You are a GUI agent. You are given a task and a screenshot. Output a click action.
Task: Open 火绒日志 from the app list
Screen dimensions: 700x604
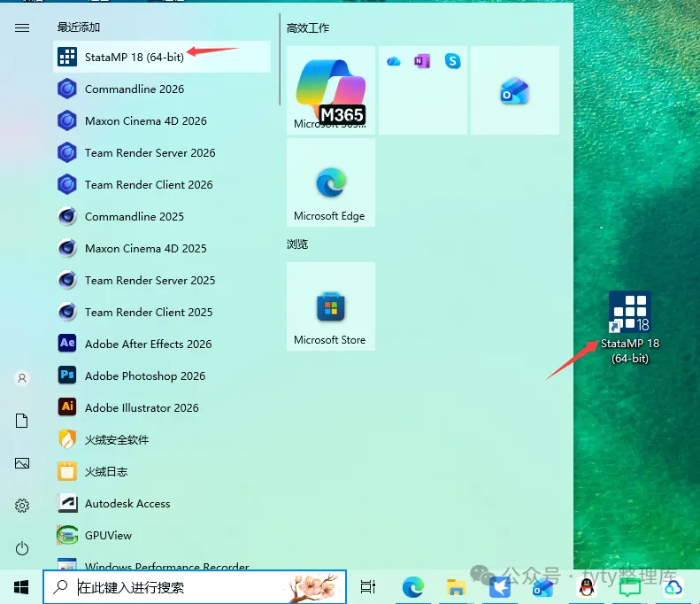click(162, 471)
